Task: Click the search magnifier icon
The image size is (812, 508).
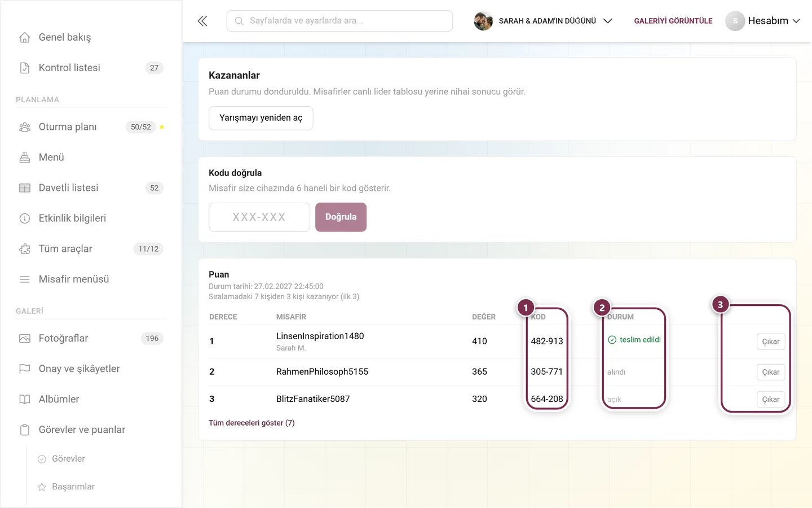Action: pyautogui.click(x=239, y=21)
